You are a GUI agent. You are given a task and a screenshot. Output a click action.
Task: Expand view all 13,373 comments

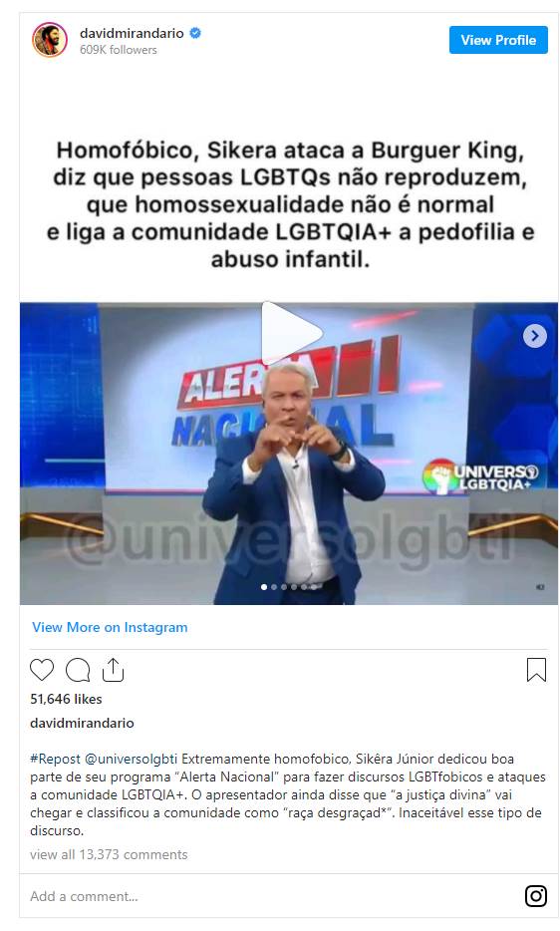[109, 854]
